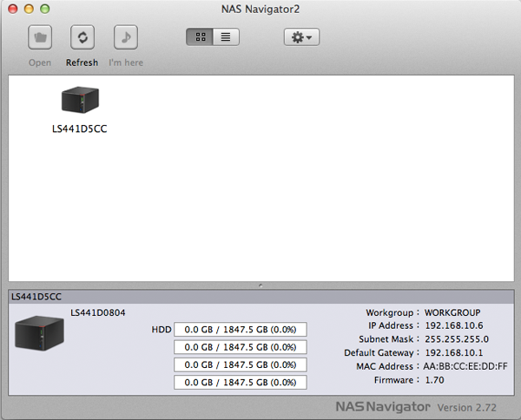Image resolution: width=521 pixels, height=420 pixels.
Task: Minimize the NAS Navigator2 window
Action: [x=29, y=8]
